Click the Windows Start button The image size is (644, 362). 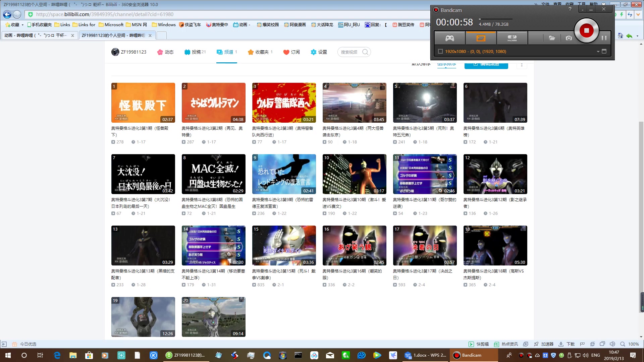tap(8, 355)
